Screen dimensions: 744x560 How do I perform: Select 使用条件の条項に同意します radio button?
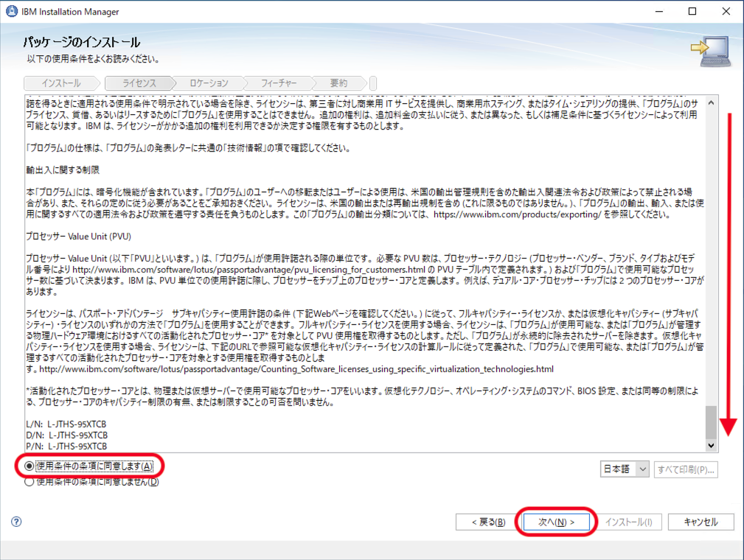click(x=29, y=466)
